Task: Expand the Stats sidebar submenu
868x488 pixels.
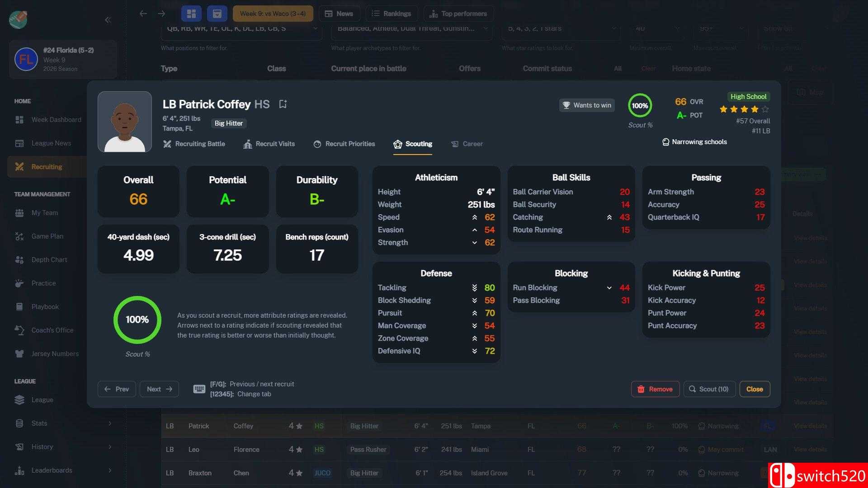Action: click(x=110, y=423)
